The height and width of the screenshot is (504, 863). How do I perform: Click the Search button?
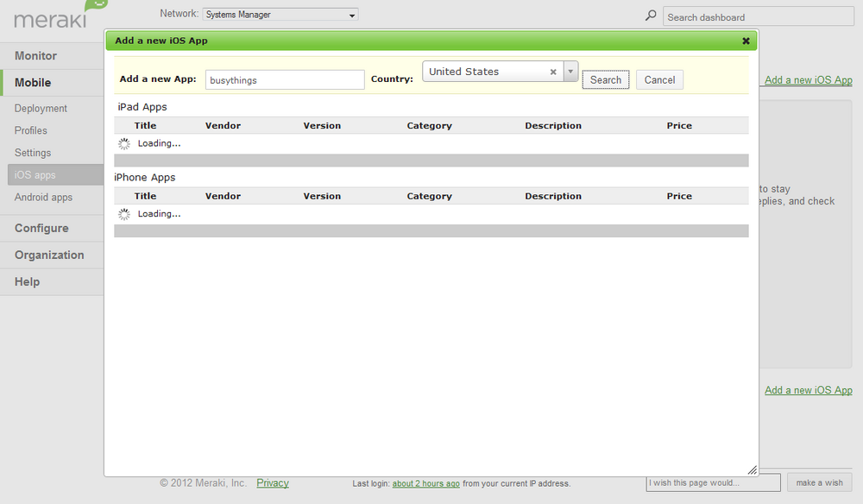pos(606,79)
